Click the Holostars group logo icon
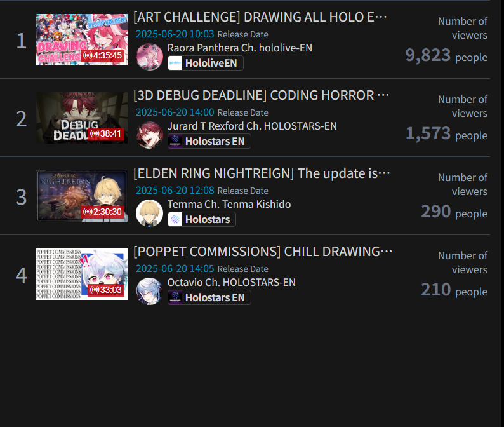504x427 pixels. click(x=175, y=219)
